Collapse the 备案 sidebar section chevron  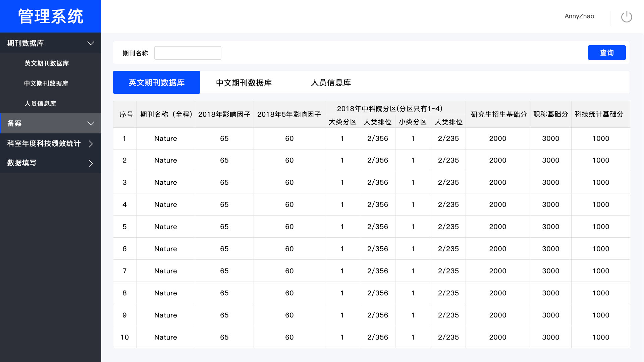click(x=91, y=123)
